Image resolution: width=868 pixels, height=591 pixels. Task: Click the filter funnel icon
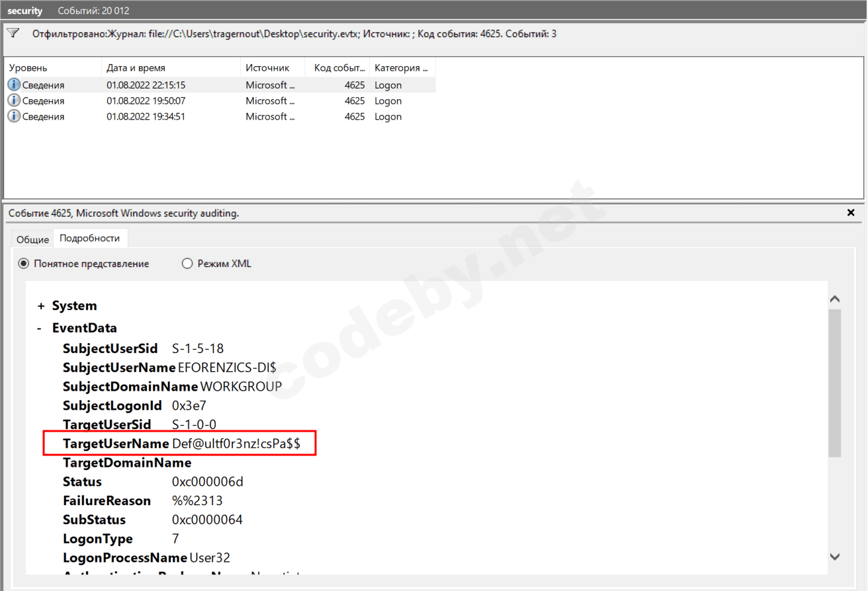click(x=13, y=32)
